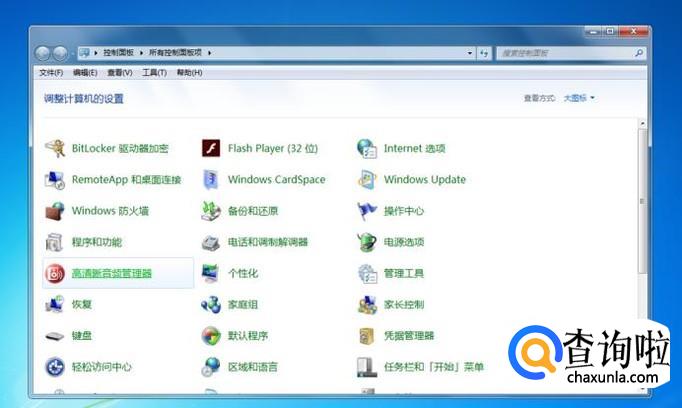
Task: Open the 键盘 icon
Action: pyautogui.click(x=55, y=336)
